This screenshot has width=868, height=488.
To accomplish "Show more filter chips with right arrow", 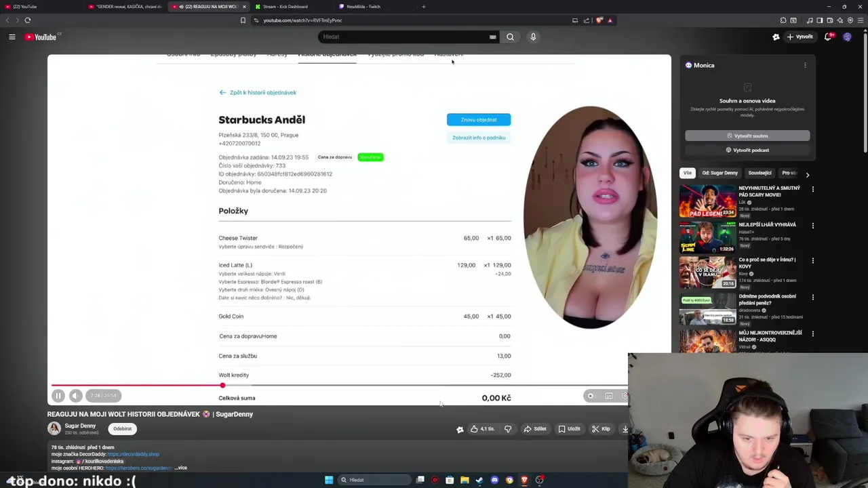I will point(807,174).
